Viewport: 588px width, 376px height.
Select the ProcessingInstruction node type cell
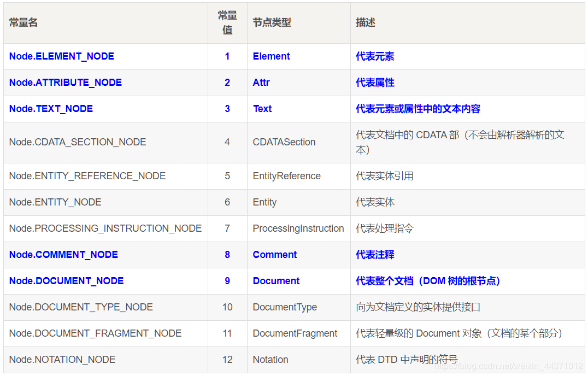tap(298, 228)
